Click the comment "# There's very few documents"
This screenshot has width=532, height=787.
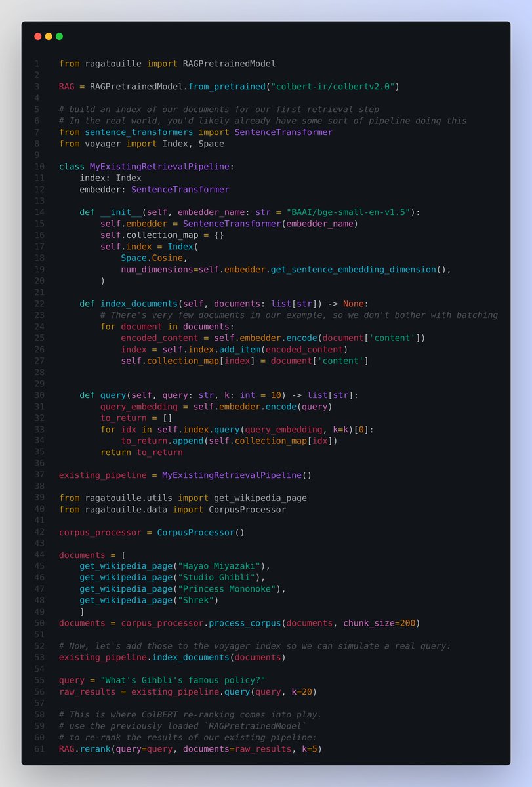coord(299,315)
